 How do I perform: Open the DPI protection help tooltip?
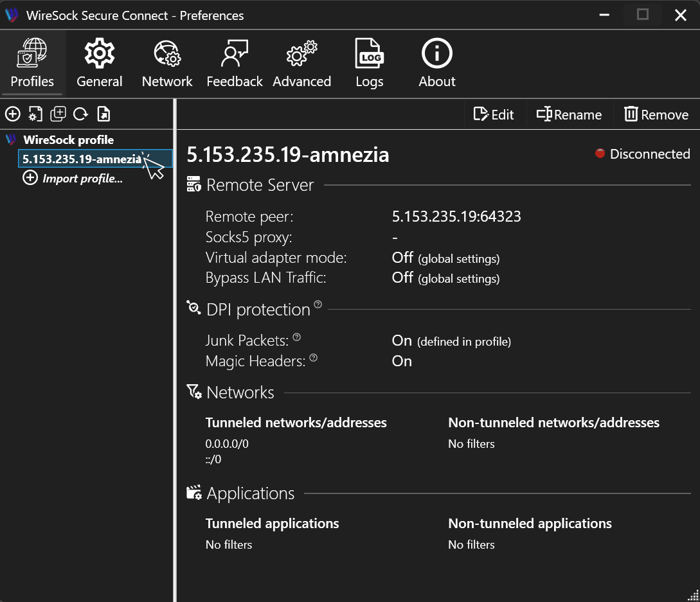(318, 305)
